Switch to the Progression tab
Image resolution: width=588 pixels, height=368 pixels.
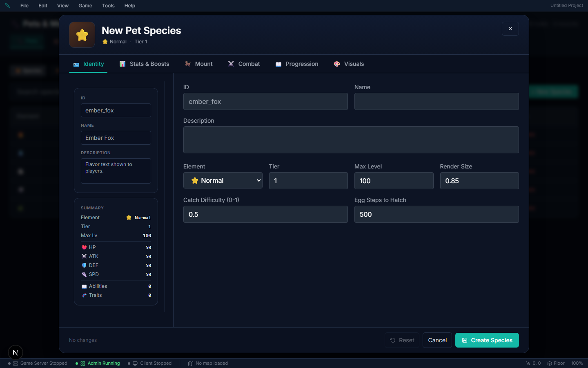click(x=297, y=64)
